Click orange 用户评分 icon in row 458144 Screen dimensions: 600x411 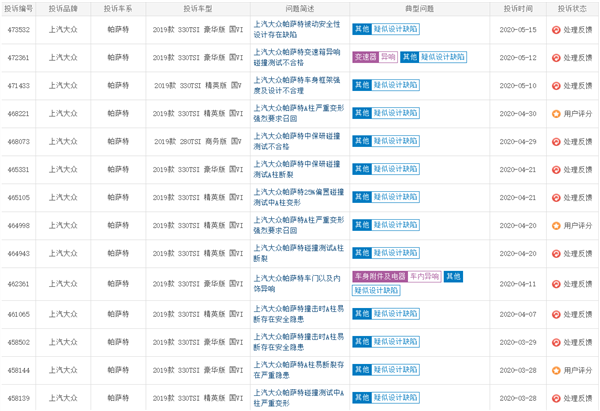[x=556, y=370]
